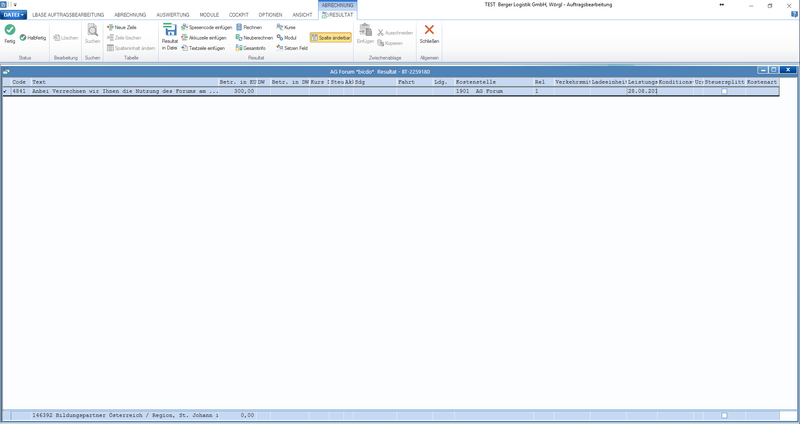Open the DATEI dropdown menu
The height and width of the screenshot is (424, 800).
(x=14, y=15)
